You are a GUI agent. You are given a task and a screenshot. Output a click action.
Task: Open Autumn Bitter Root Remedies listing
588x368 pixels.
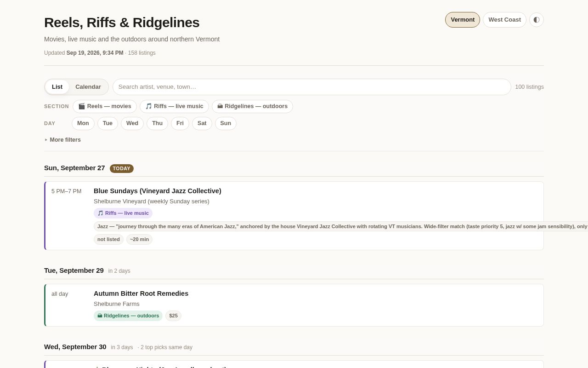(x=141, y=293)
